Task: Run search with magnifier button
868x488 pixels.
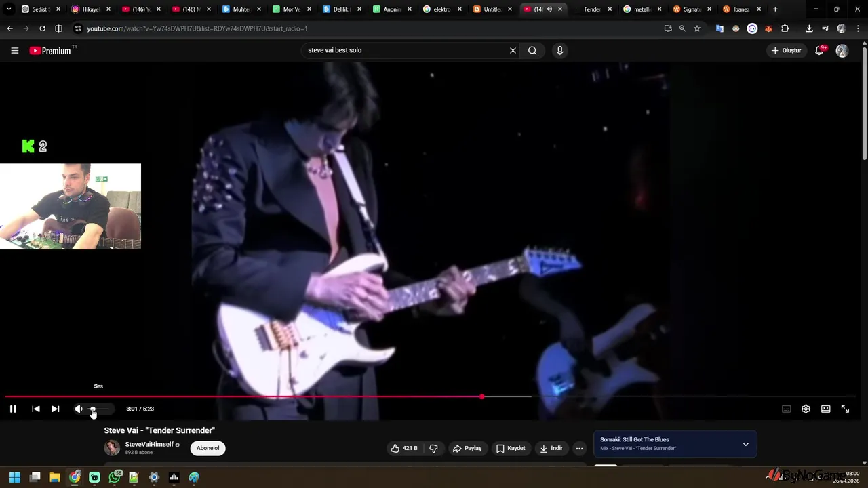Action: pyautogui.click(x=532, y=50)
